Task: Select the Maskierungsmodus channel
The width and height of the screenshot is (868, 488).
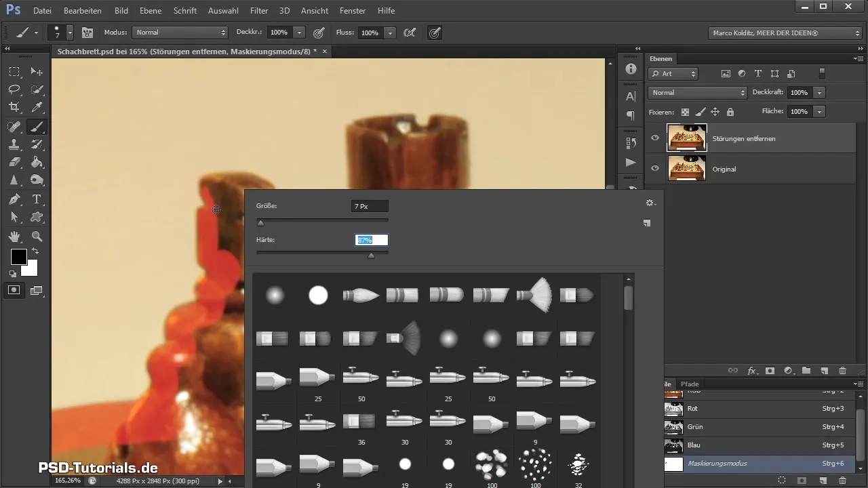Action: 759,464
